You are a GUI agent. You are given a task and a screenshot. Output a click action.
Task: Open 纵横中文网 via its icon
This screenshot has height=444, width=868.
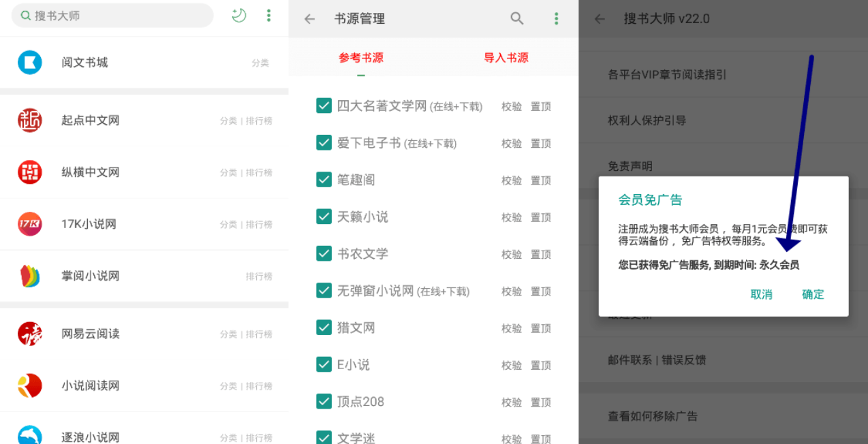pos(29,172)
